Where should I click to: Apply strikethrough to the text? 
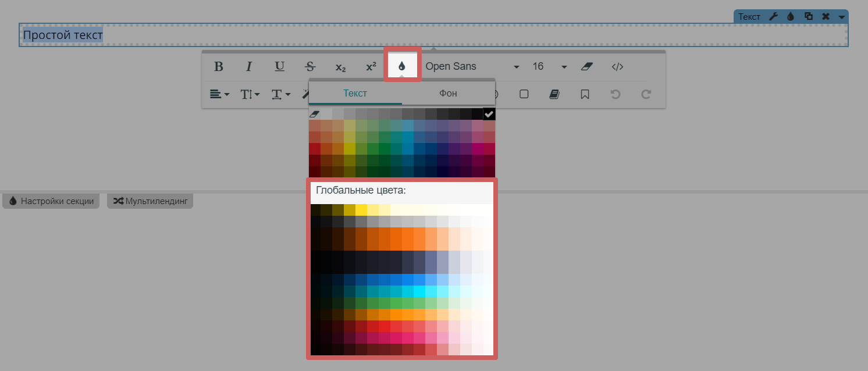pos(310,66)
